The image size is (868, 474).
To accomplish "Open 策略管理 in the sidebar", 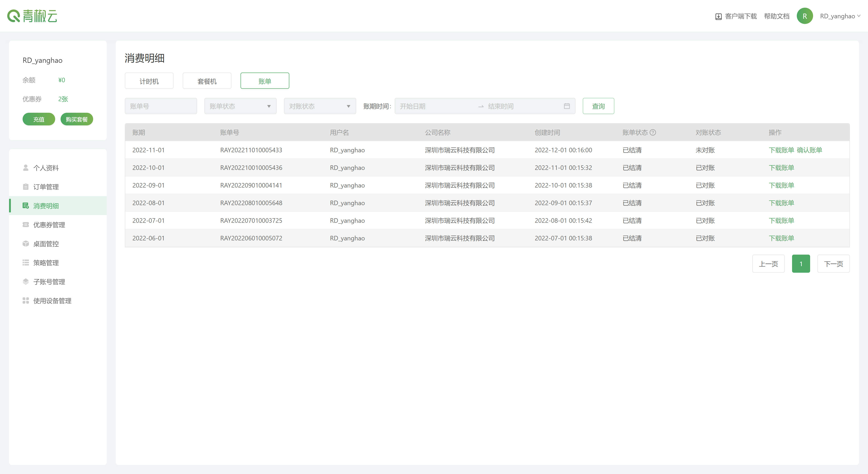I will 58,263.
